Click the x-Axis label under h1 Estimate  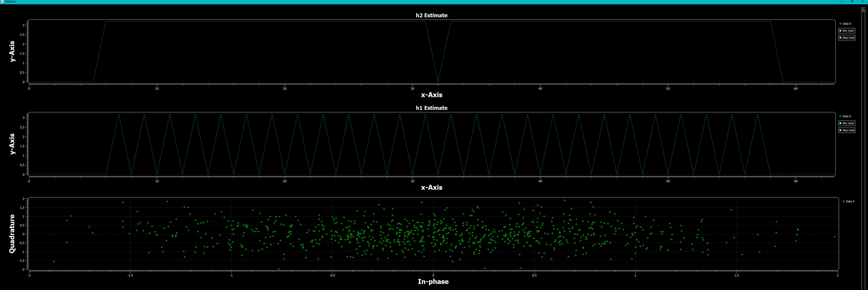tap(432, 187)
